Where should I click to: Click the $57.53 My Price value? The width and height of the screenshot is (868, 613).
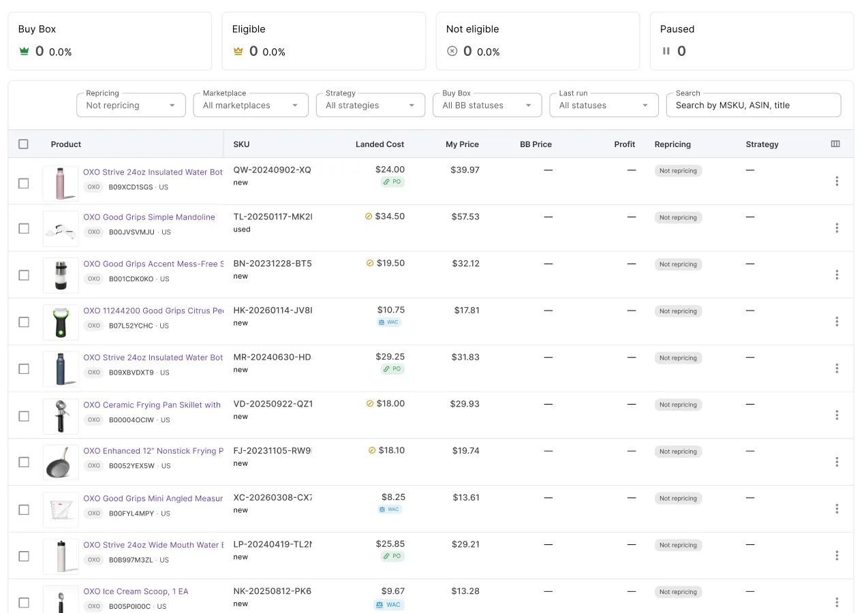point(465,217)
